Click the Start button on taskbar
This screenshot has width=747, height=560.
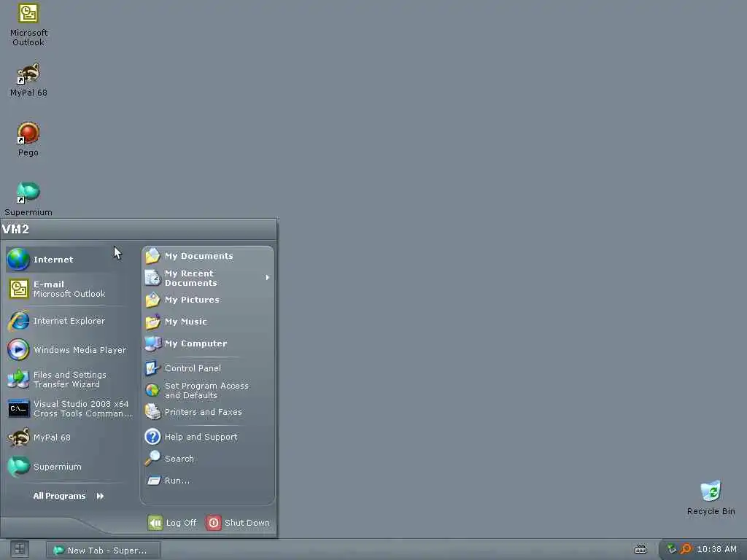(20, 550)
